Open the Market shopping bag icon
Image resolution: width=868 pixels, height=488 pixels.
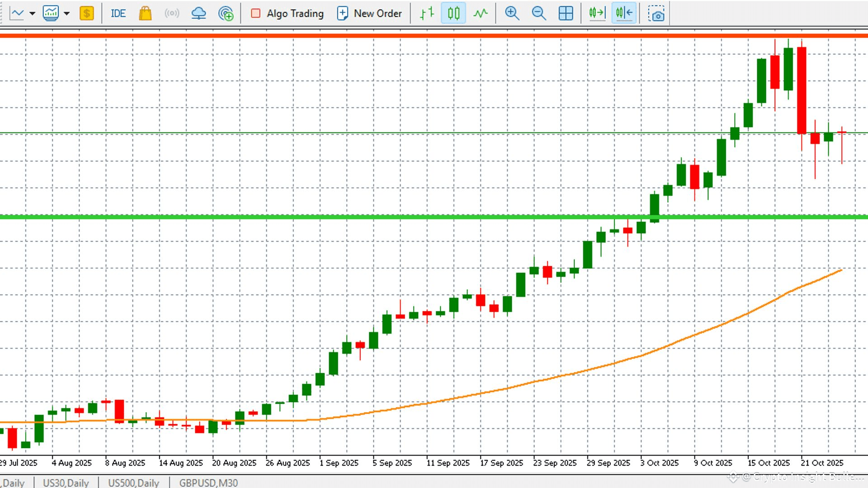145,14
